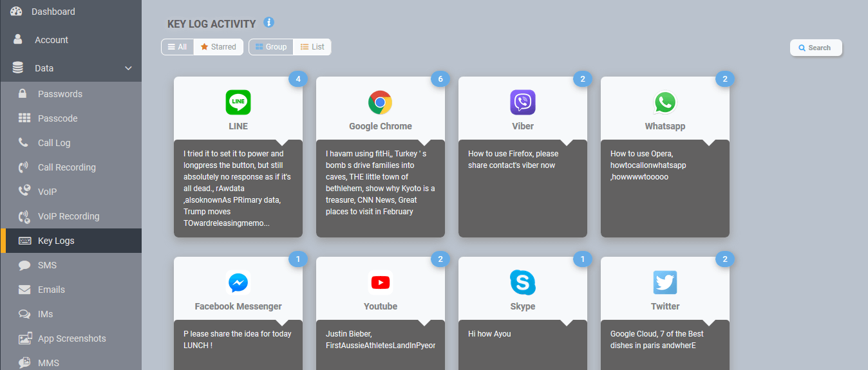Open the Facebook Messenger icon

point(238,282)
